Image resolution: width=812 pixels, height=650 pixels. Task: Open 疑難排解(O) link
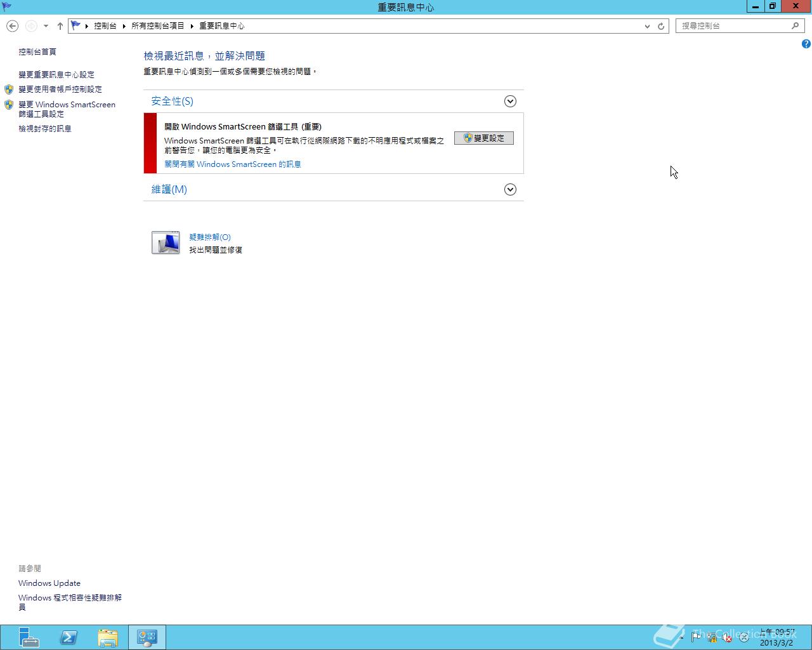tap(210, 237)
